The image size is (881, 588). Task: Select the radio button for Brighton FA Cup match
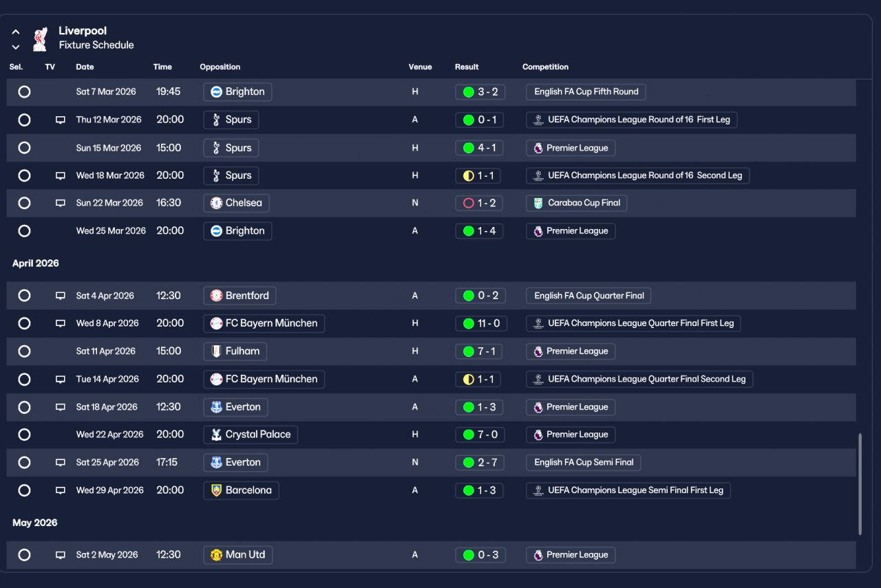[x=24, y=91]
